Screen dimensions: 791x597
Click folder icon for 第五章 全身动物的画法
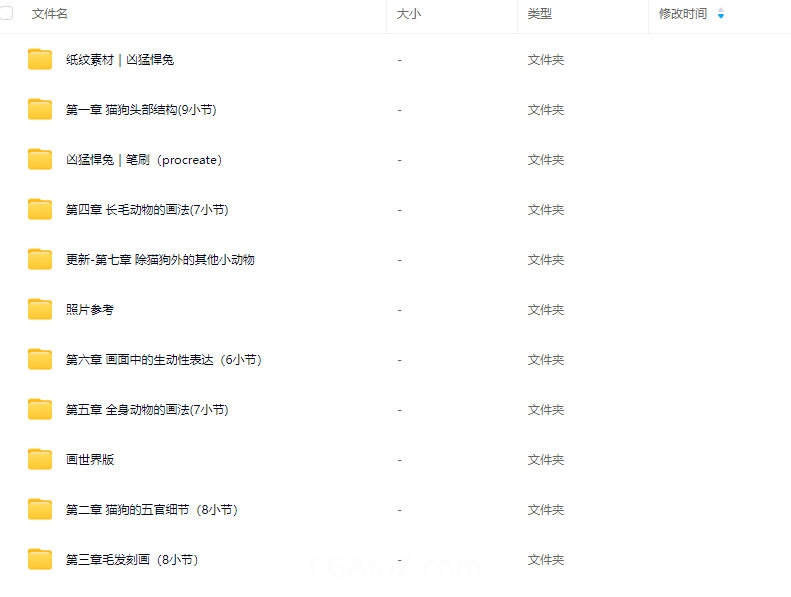click(40, 410)
